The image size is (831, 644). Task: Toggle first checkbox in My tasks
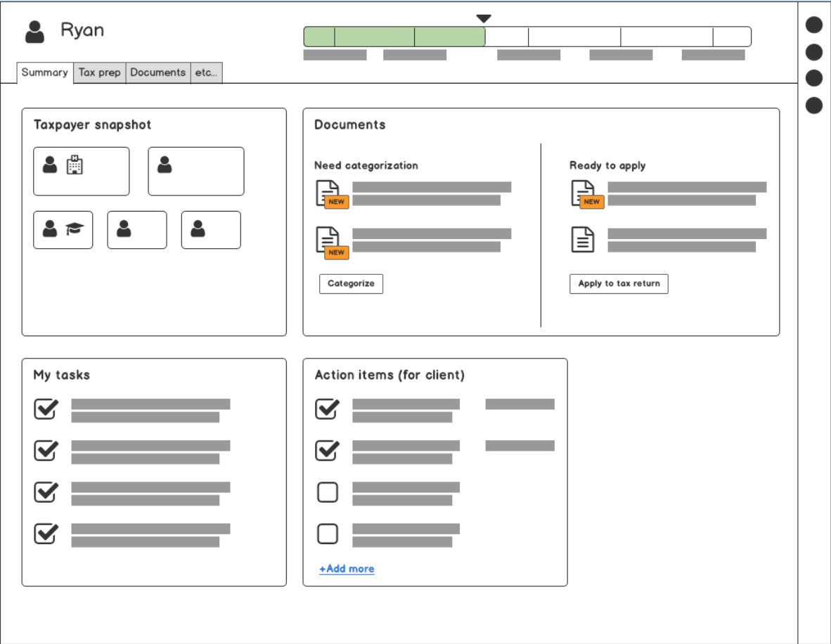click(46, 408)
